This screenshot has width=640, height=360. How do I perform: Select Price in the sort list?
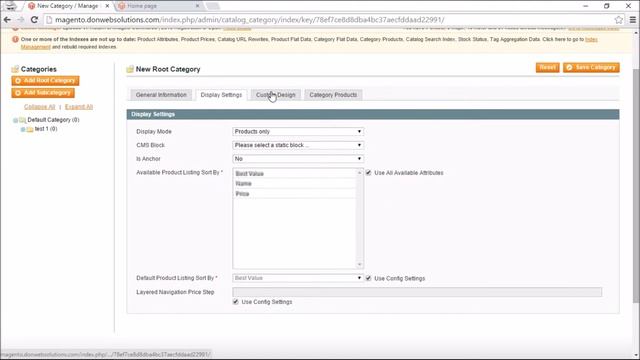[295, 194]
